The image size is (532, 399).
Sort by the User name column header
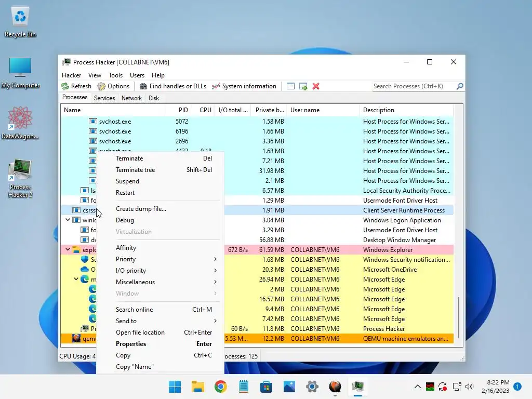[x=323, y=110]
